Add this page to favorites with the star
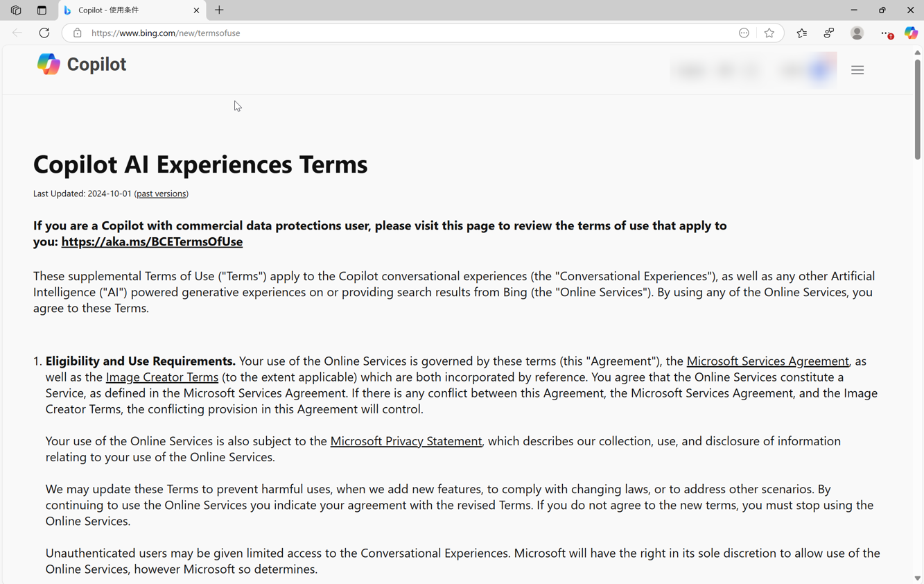This screenshot has width=924, height=584. point(769,33)
